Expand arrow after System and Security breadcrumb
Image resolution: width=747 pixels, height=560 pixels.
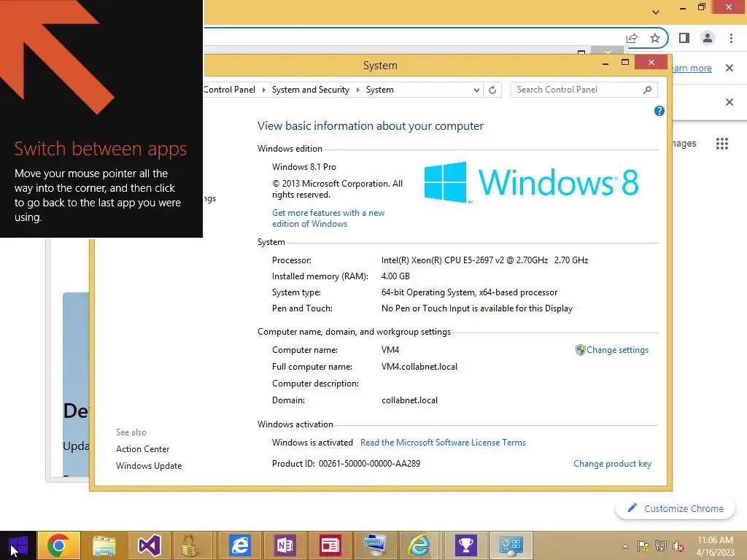tap(357, 90)
